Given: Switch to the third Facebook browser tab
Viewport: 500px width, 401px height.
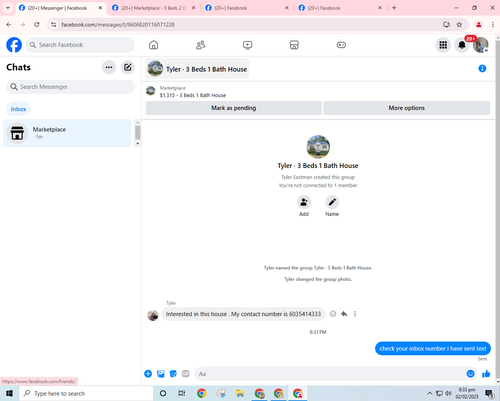Looking at the screenshot, I should point(246,8).
